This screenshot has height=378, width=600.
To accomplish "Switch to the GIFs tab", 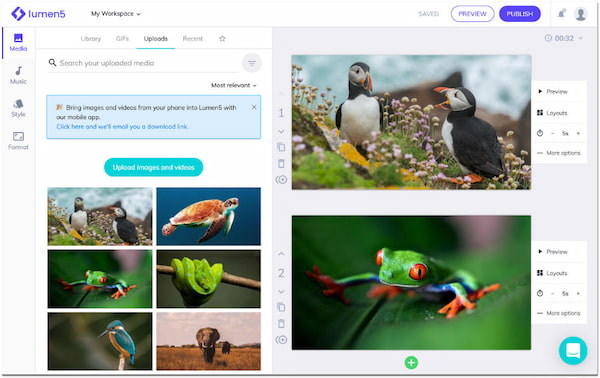I will click(x=122, y=39).
